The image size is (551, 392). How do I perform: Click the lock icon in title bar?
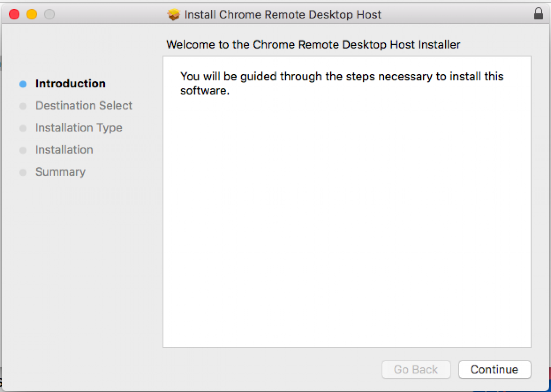[538, 14]
